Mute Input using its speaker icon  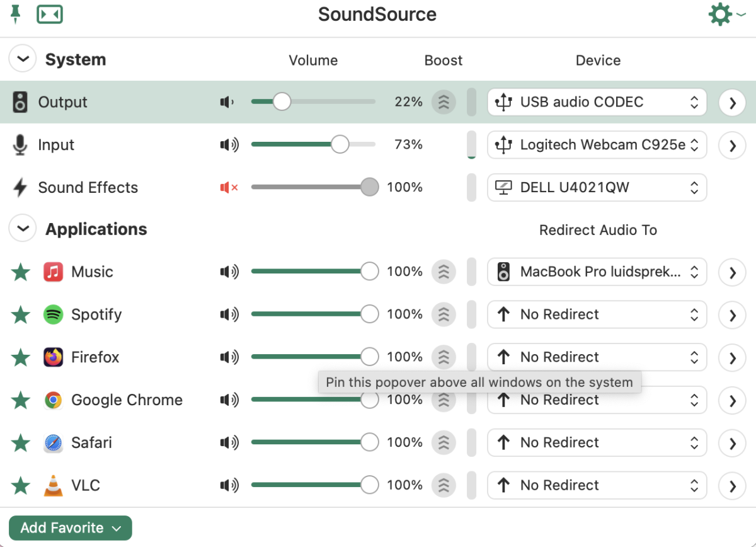229,145
